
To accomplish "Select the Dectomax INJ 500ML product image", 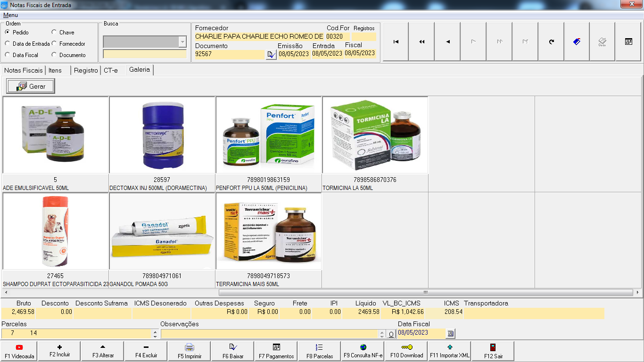I will tap(162, 135).
